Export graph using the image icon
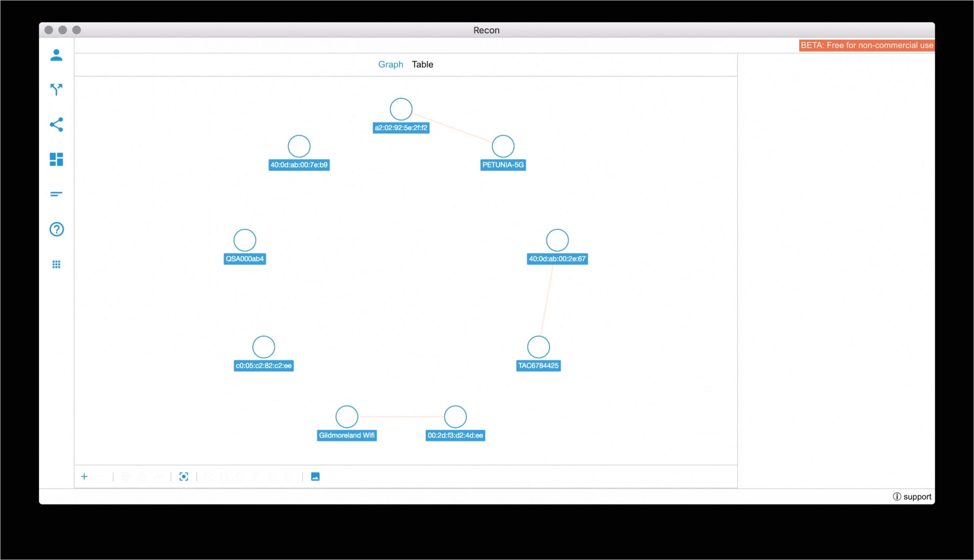974x560 pixels. [315, 477]
